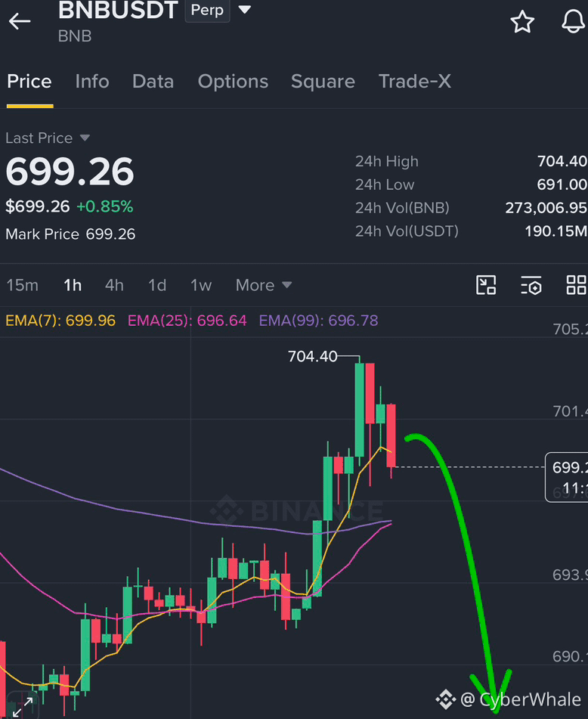Click the EMA(7) indicator value

[60, 320]
